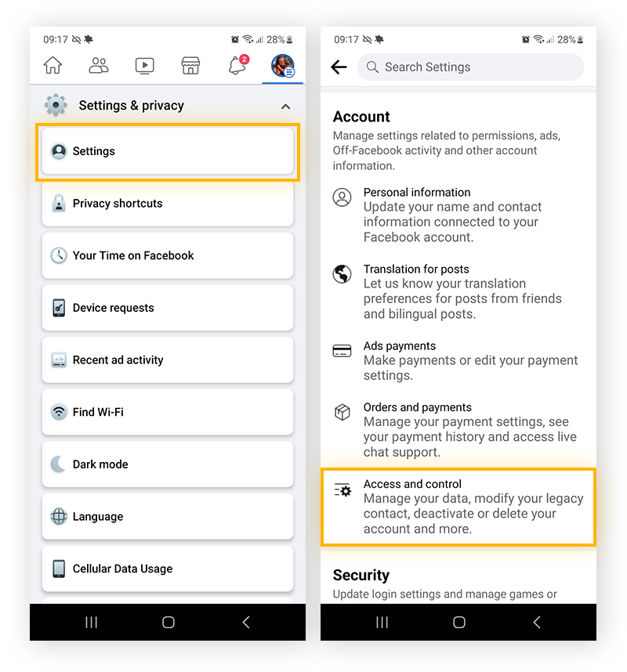Open Your Time on Facebook
Image resolution: width=627 pixels, height=672 pixels.
click(x=168, y=256)
